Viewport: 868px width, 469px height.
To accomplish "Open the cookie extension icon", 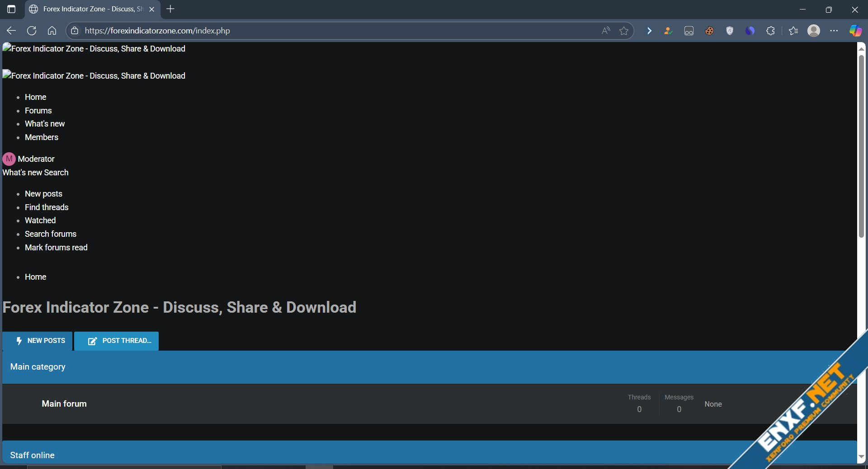I will 709,31.
